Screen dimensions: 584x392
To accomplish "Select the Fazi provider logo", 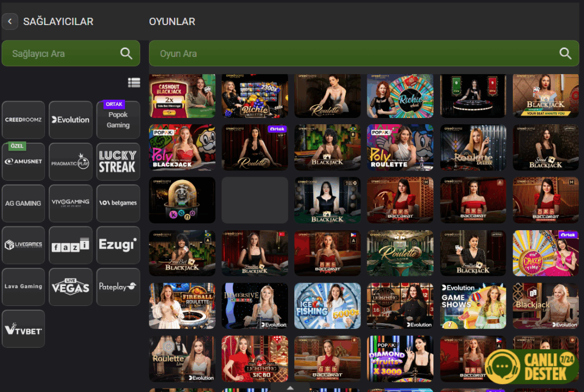I will point(70,245).
